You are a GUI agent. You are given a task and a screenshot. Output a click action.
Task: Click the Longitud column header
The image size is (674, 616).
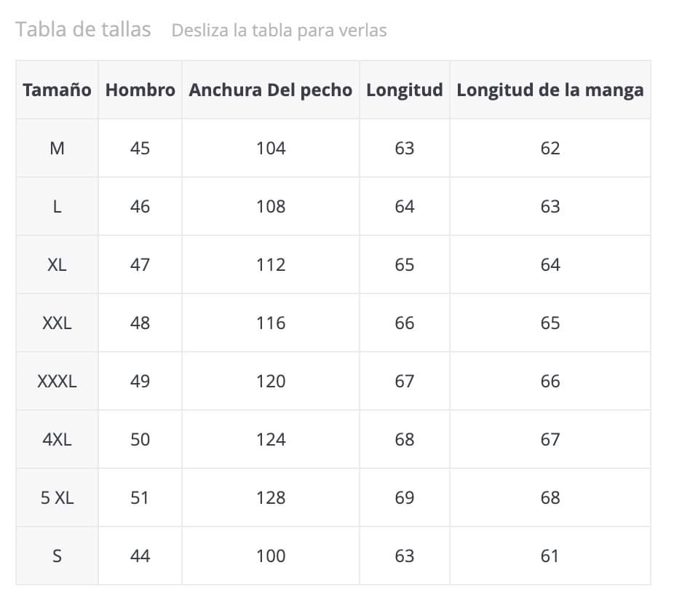pyautogui.click(x=404, y=90)
